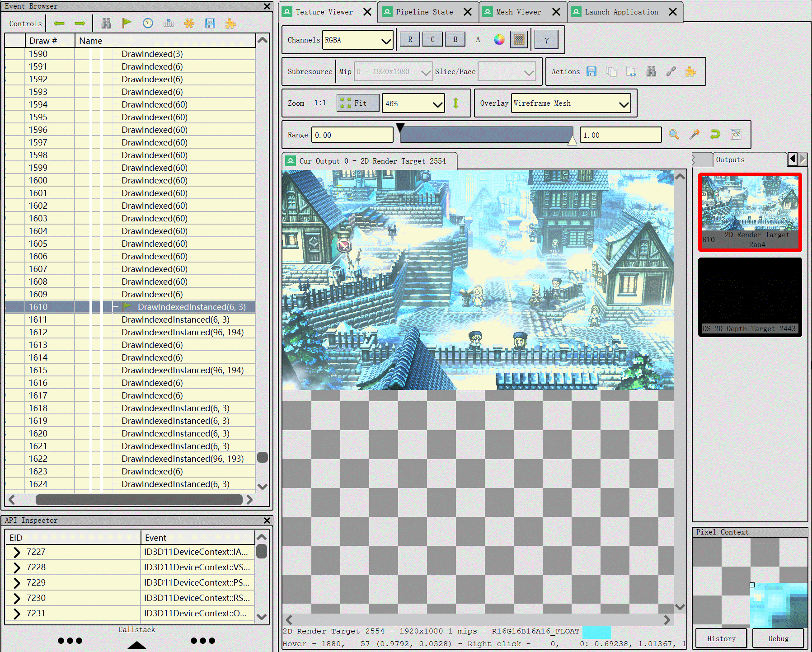Switch to the Texture Viewer tab
This screenshot has width=812, height=652.
coord(324,12)
